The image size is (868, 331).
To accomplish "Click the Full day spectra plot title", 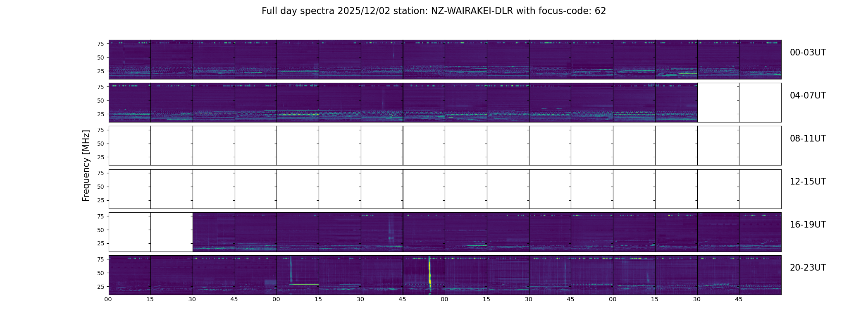I will pos(434,11).
